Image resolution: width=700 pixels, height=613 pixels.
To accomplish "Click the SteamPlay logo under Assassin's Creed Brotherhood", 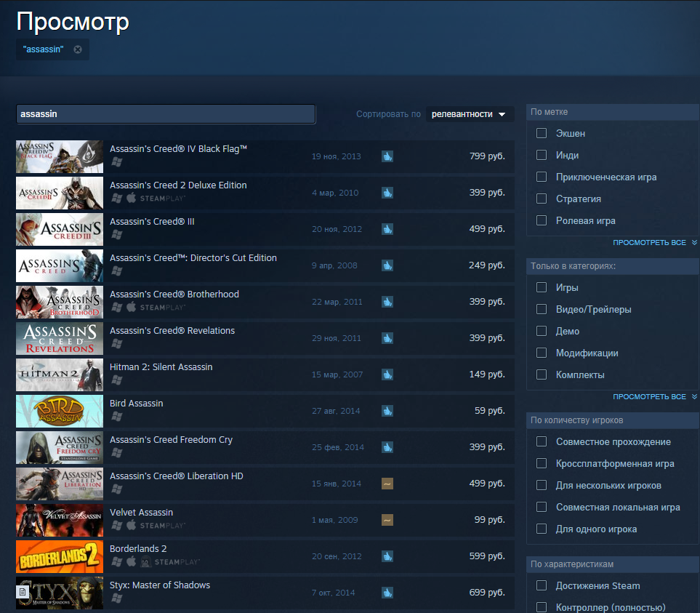I will [x=162, y=308].
